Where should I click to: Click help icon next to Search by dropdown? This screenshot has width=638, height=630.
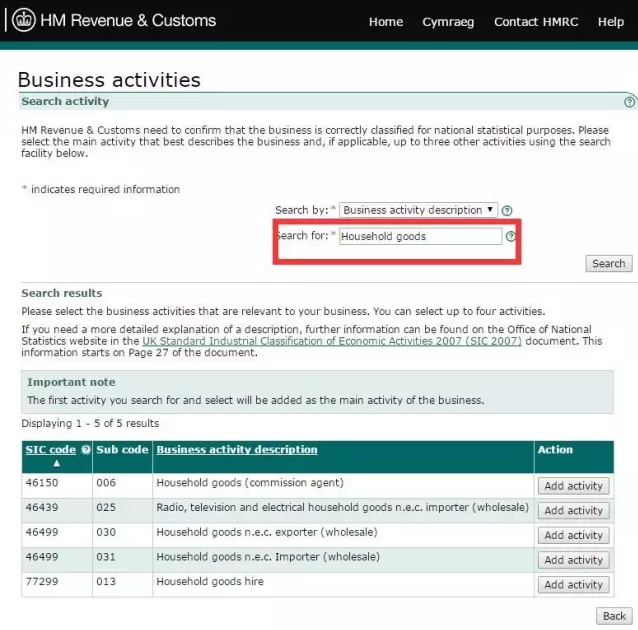tap(507, 211)
